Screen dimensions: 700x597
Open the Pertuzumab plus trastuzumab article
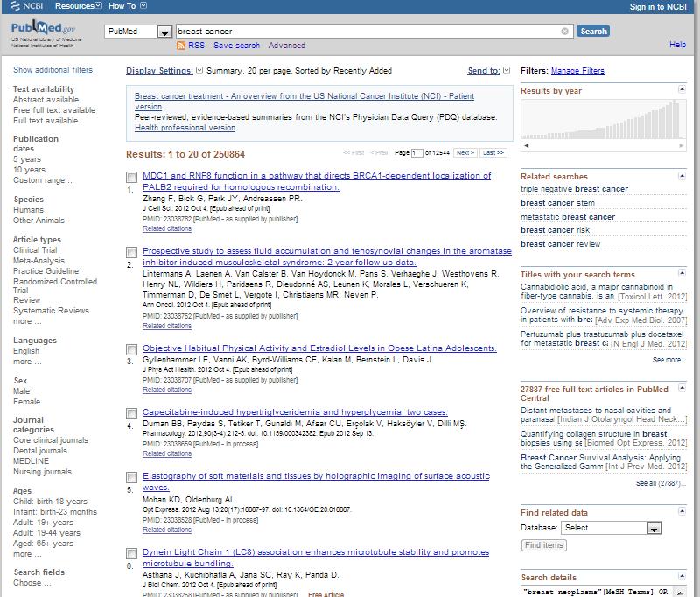604,339
